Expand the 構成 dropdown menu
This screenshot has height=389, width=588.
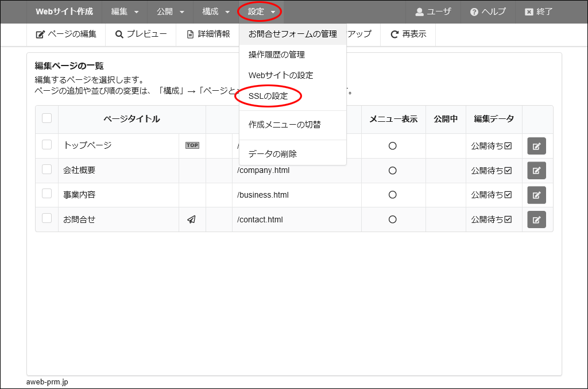[x=216, y=11]
